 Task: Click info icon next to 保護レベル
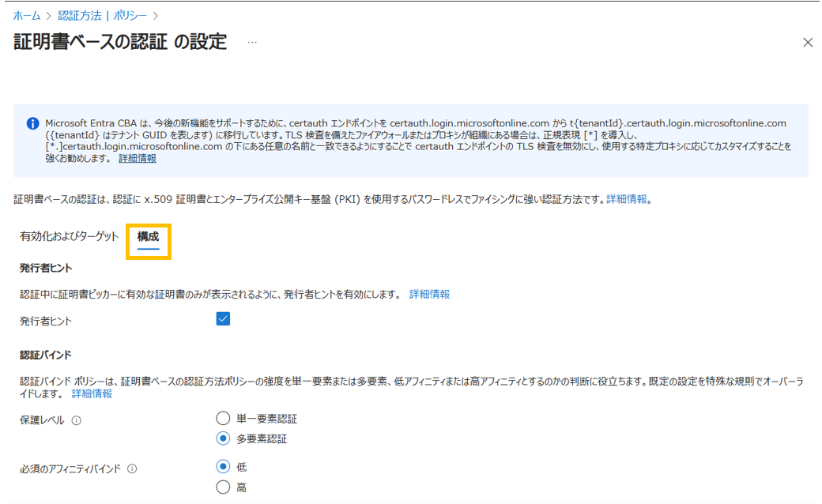click(x=77, y=421)
